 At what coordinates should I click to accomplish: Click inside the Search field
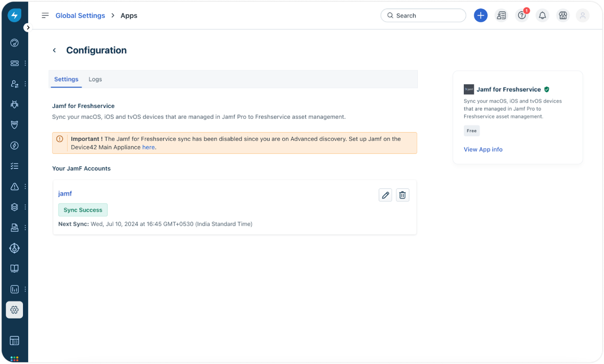(x=423, y=15)
